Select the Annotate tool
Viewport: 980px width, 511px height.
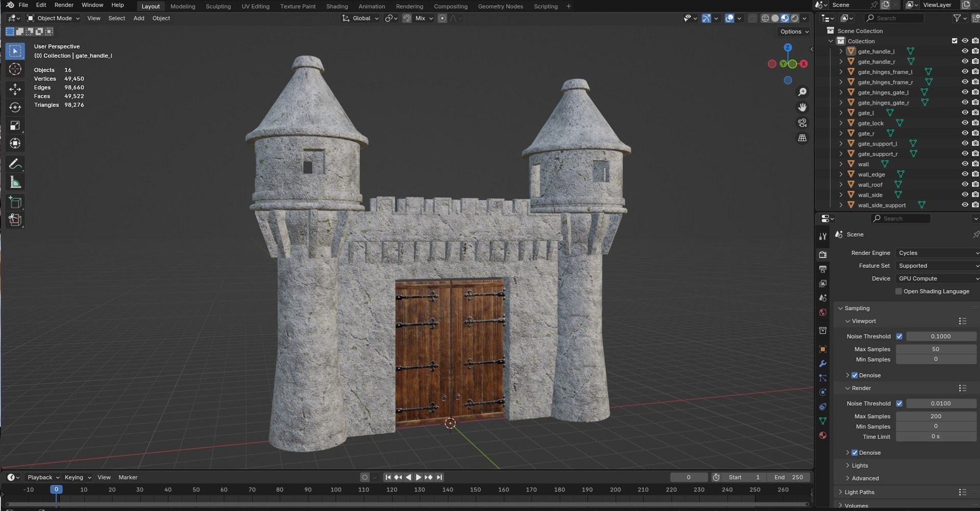(x=15, y=164)
